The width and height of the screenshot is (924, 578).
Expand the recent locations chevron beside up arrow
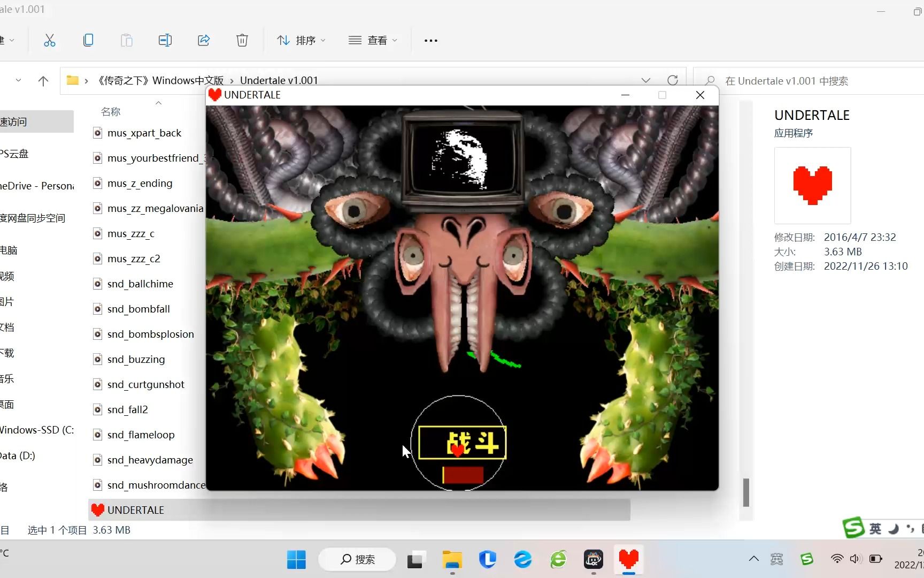(x=18, y=80)
